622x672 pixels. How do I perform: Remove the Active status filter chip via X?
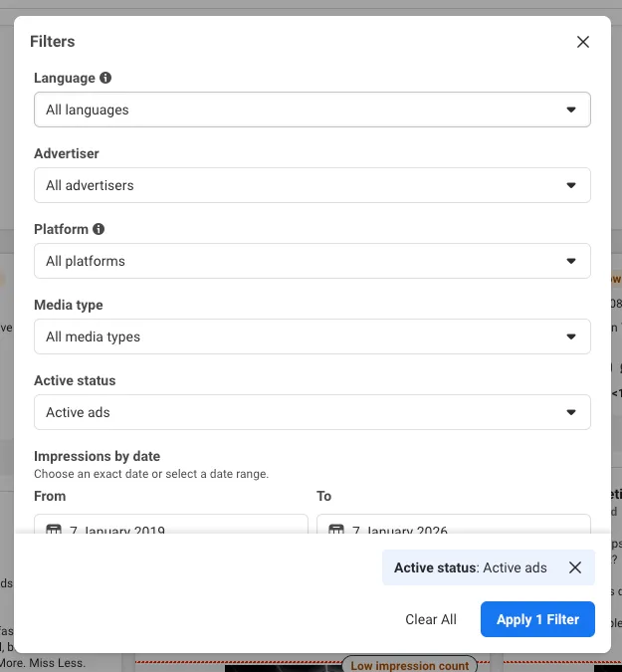click(x=575, y=567)
